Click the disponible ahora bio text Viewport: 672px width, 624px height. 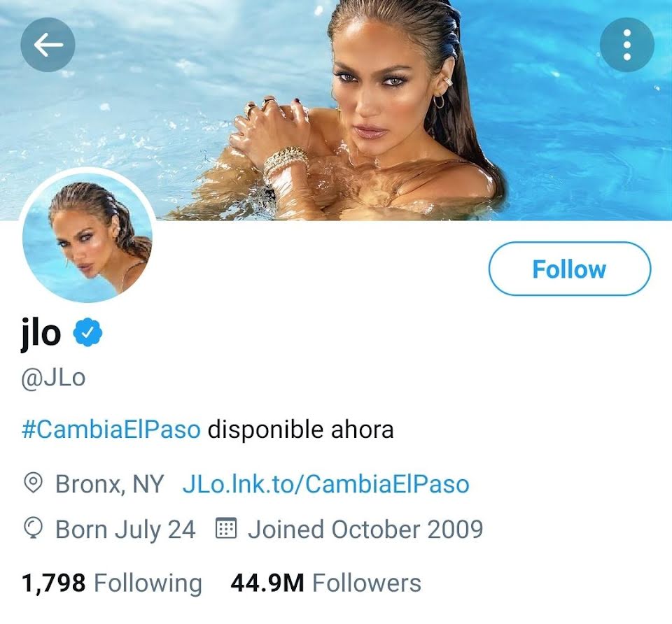point(300,430)
